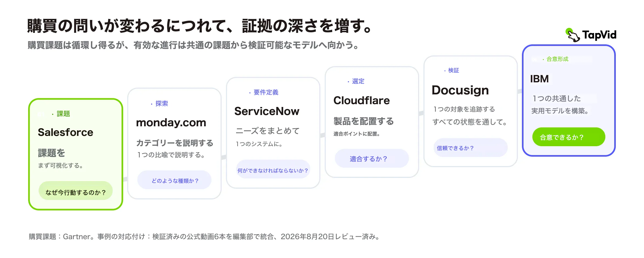Click the '何ができなければならないか？' pill
Screen dimensions: 644x258
coord(273,169)
